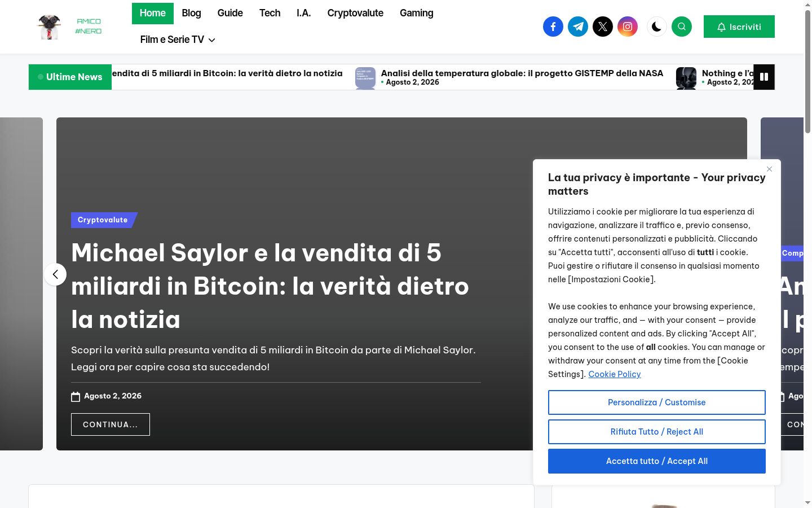Click the Iscriviti subscribe button
The height and width of the screenshot is (508, 812).
pyautogui.click(x=739, y=27)
